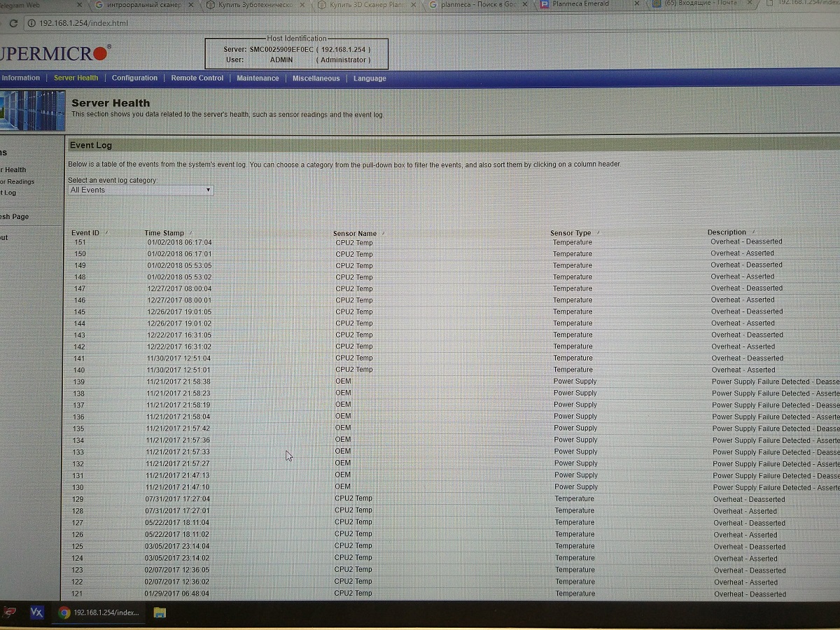The height and width of the screenshot is (630, 840).
Task: Open the All Events category dropdown
Action: [141, 190]
